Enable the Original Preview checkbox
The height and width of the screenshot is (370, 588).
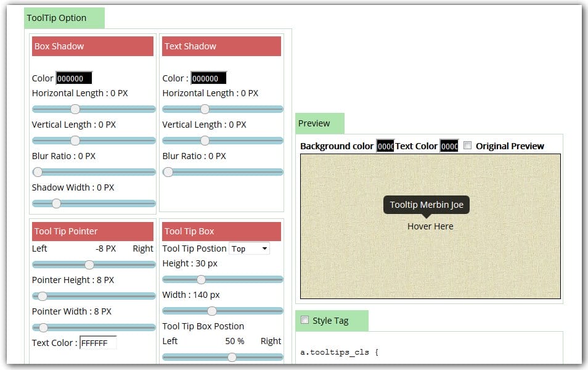pos(467,146)
